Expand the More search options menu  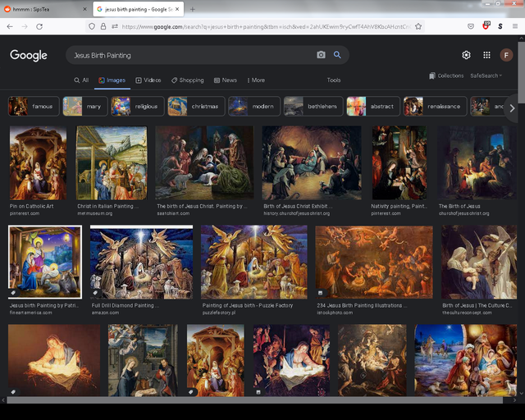256,80
